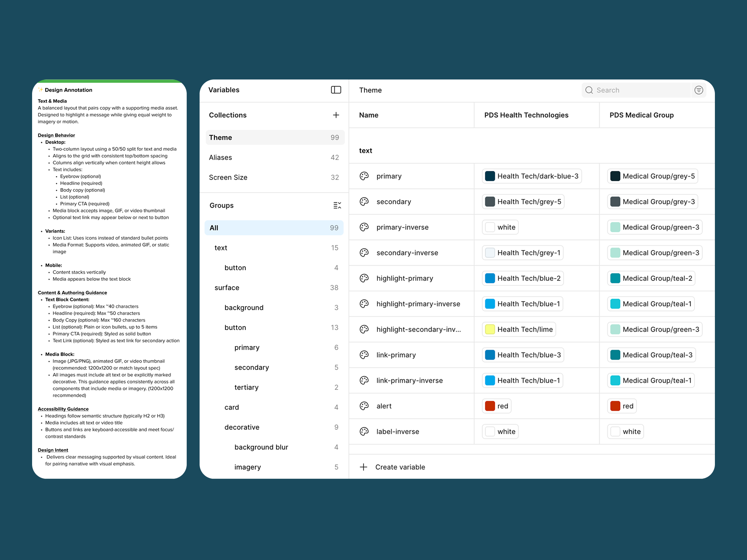The width and height of the screenshot is (747, 560).
Task: Select the decorative group in sidebar
Action: 242,427
